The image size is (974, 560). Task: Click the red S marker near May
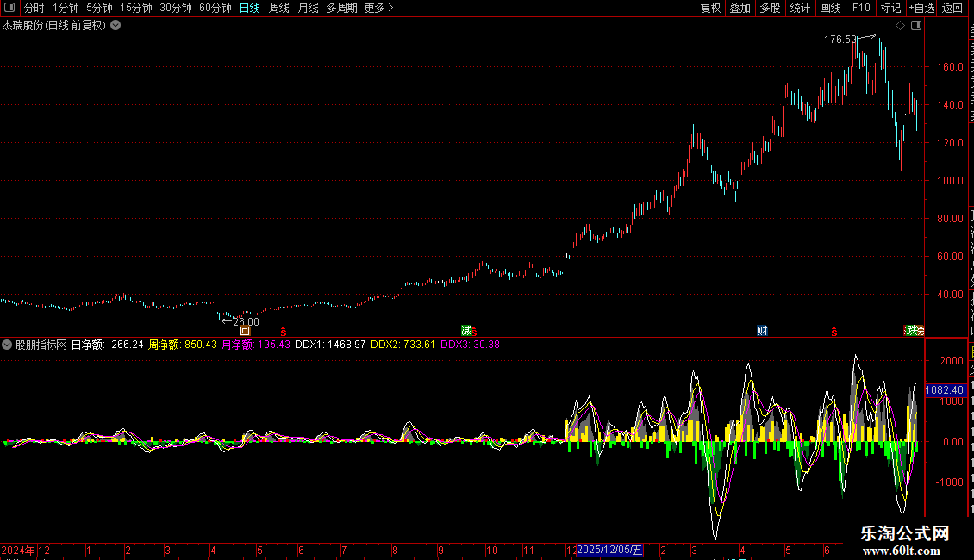click(284, 333)
